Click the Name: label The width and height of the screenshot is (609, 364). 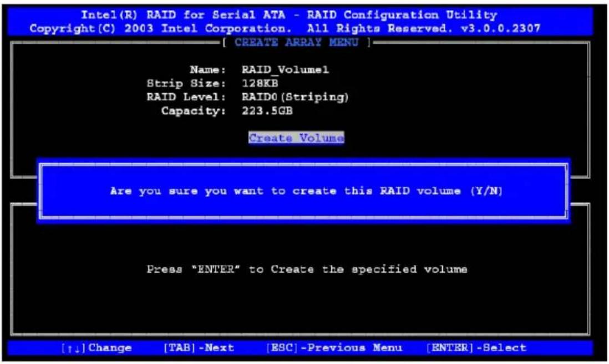208,70
